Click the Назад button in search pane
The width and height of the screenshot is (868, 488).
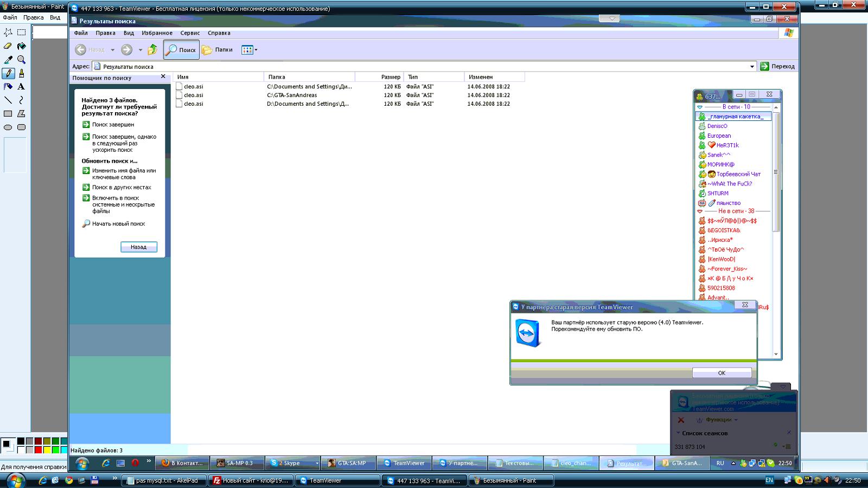(x=138, y=247)
